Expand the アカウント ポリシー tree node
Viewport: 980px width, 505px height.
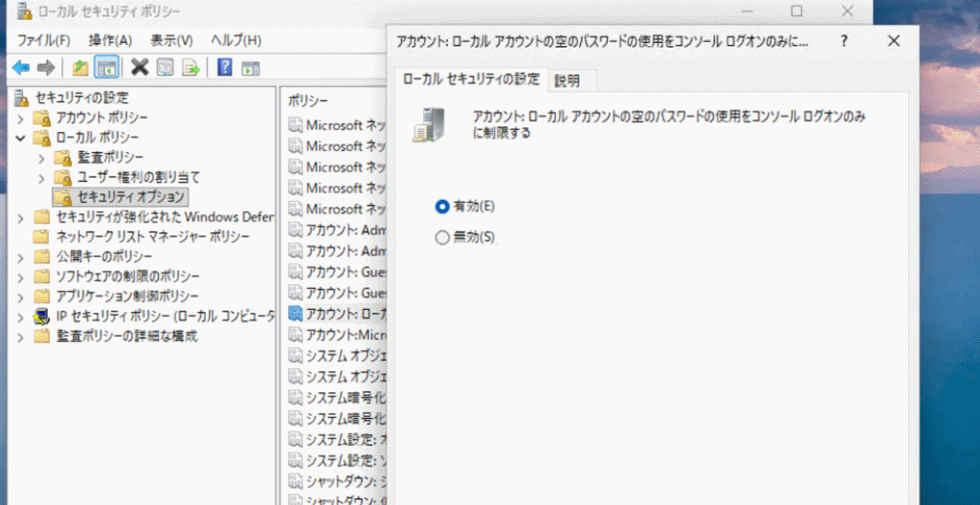[21, 118]
